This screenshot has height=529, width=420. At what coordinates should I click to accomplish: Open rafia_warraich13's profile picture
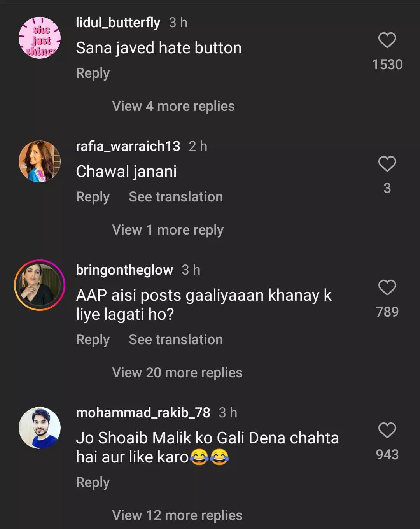click(40, 161)
